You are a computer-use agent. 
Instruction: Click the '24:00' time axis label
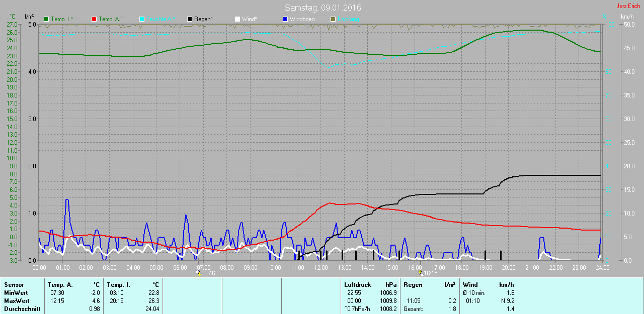pos(602,268)
